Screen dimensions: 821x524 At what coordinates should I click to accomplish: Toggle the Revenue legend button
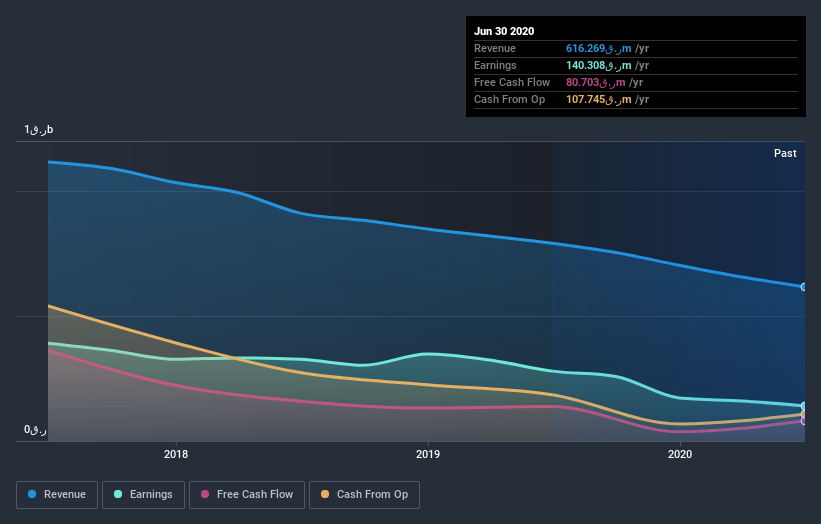tap(57, 495)
